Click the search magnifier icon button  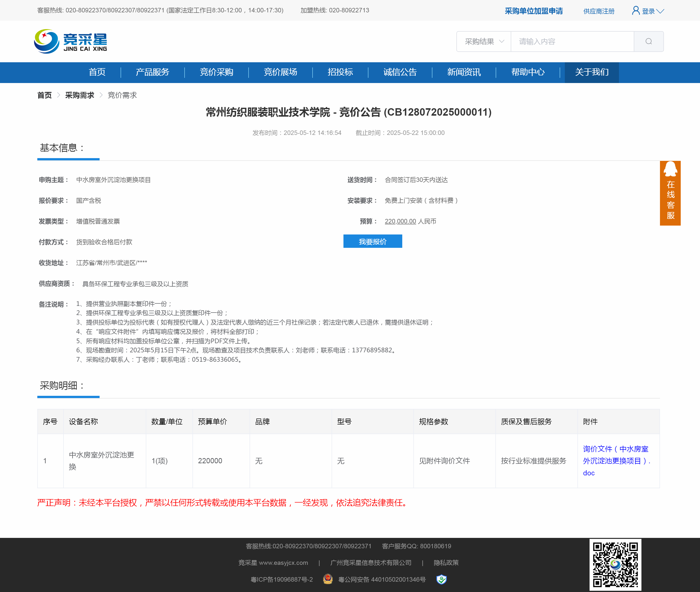[648, 41]
